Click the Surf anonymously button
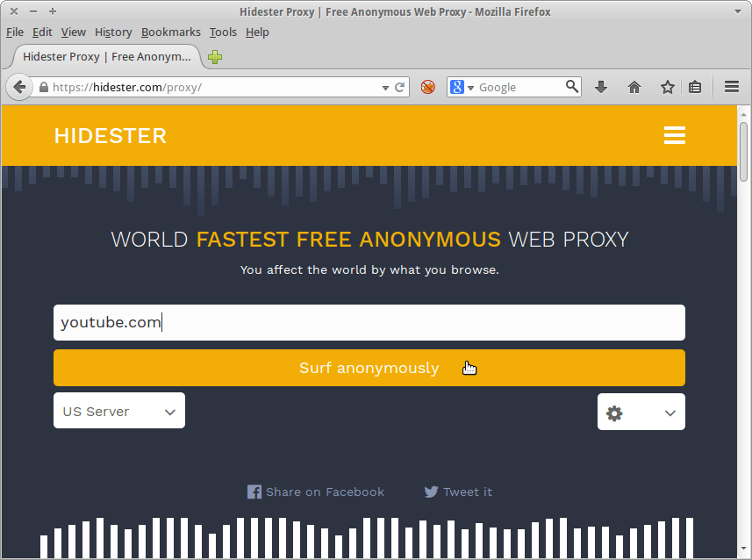The image size is (752, 560). tap(369, 368)
